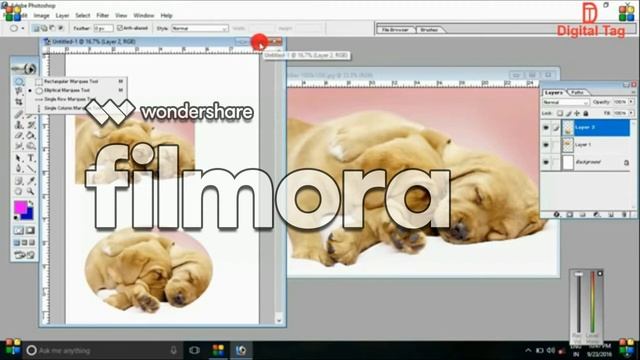This screenshot has width=640, height=360.
Task: Hide Background layer using its eye icon
Action: (546, 162)
